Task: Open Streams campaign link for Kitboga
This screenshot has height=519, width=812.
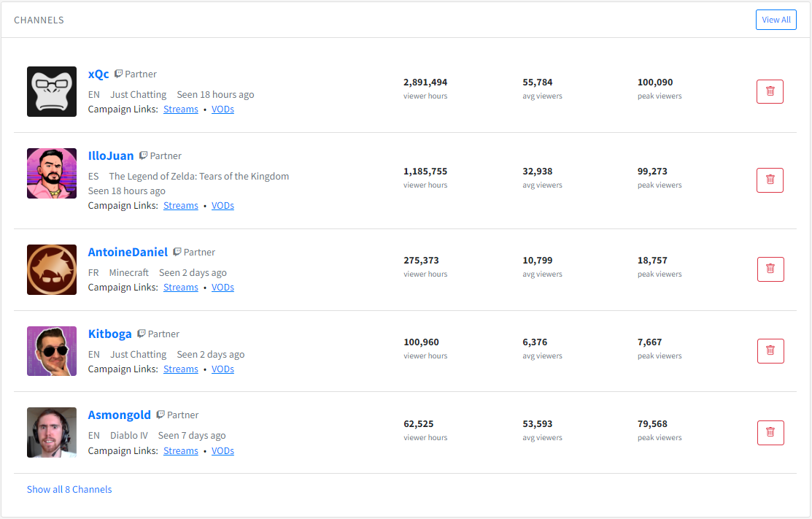Action: 181,369
